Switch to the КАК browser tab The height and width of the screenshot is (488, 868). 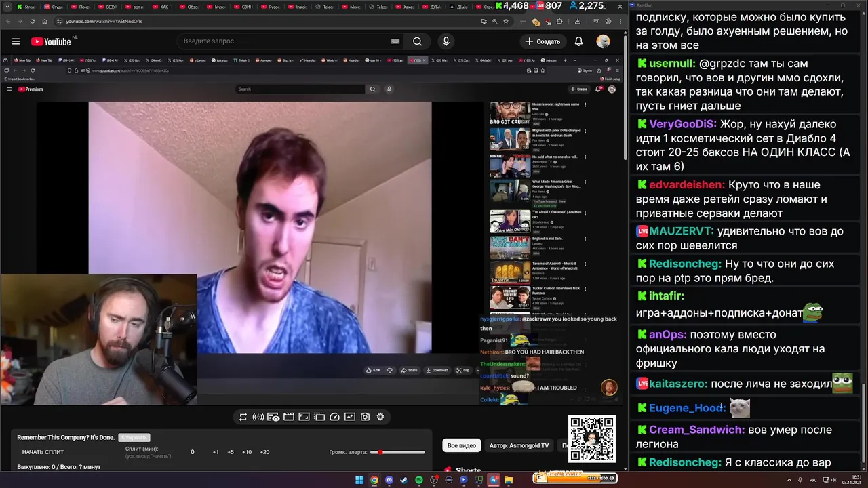(x=162, y=7)
